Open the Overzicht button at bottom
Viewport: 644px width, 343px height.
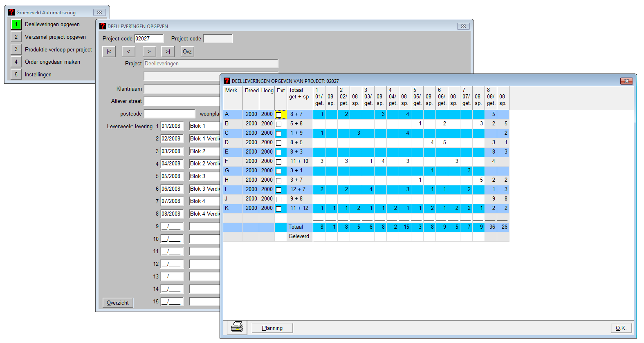coord(118,303)
